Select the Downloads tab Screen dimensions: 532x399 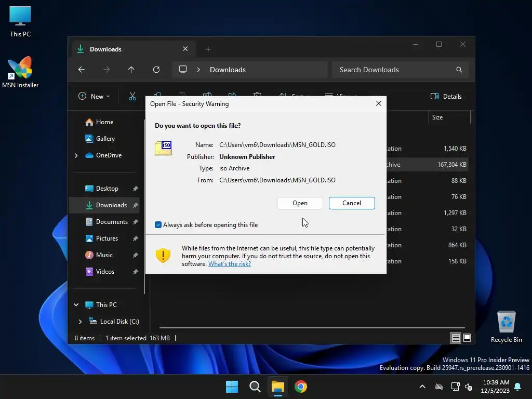(134, 49)
